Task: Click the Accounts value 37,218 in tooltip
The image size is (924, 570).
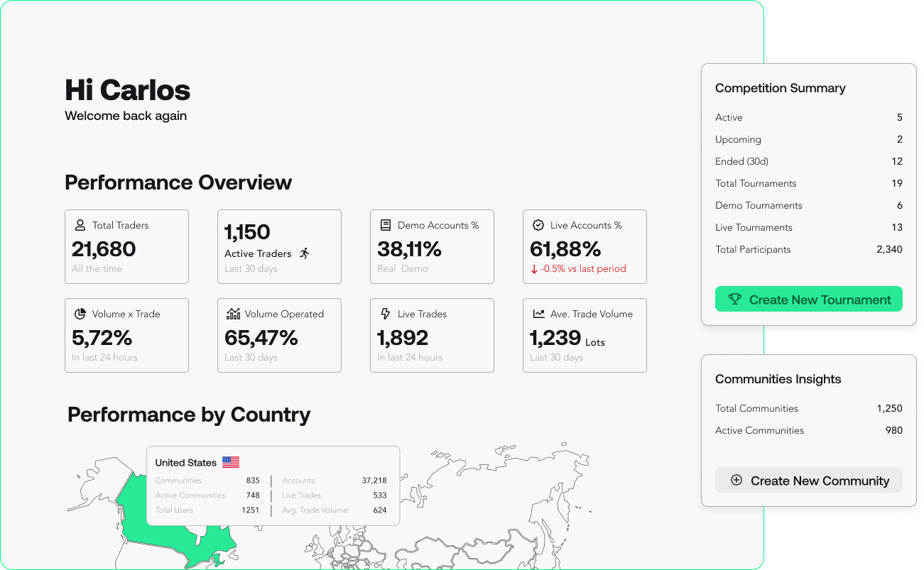Action: [x=374, y=481]
